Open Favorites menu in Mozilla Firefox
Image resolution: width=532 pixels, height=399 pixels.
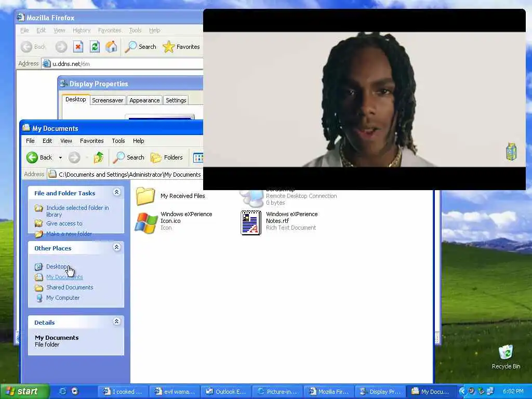point(110,30)
